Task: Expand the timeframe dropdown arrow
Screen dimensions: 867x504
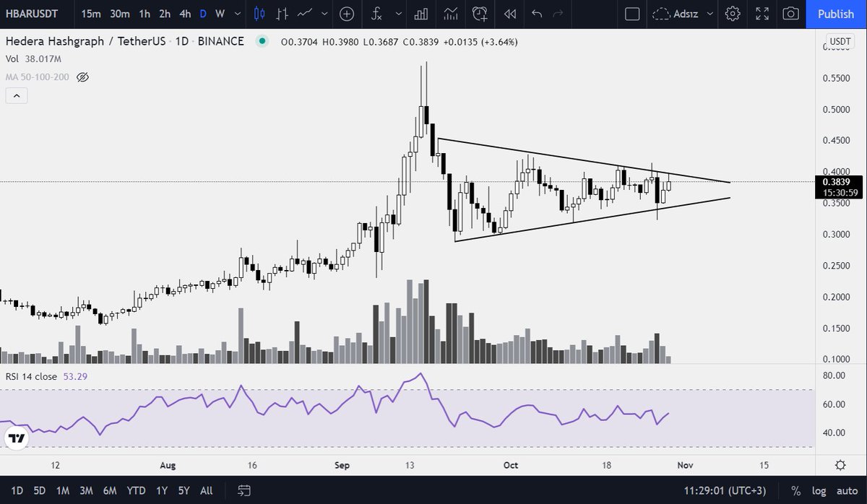Action: (x=238, y=14)
